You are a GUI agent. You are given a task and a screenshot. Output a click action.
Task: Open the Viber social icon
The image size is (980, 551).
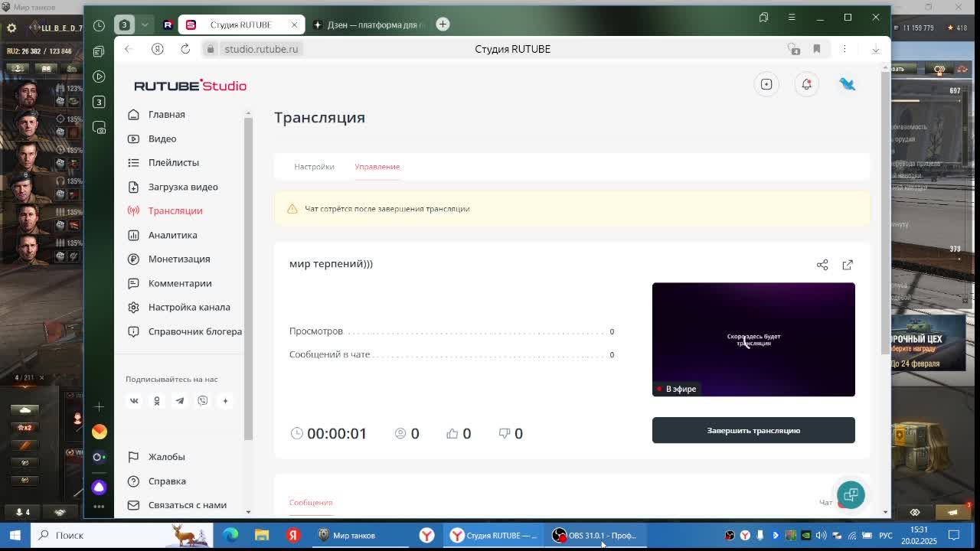click(x=203, y=400)
